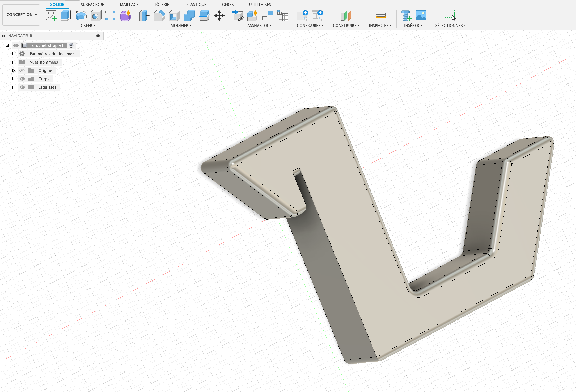Open the MODIFIER menu

pyautogui.click(x=181, y=26)
